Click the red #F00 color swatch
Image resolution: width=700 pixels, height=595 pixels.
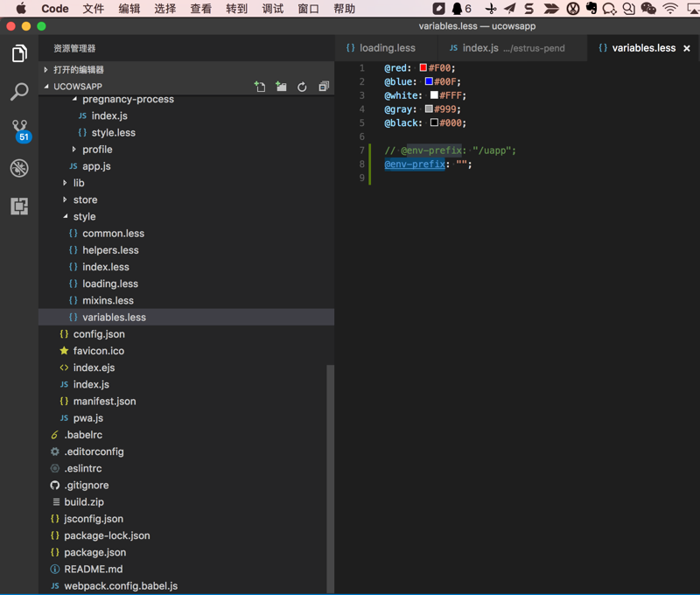(423, 68)
